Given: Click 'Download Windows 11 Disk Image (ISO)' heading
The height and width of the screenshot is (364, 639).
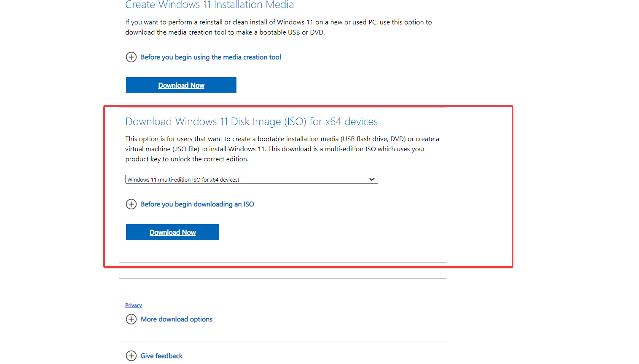Looking at the screenshot, I should coord(252,122).
